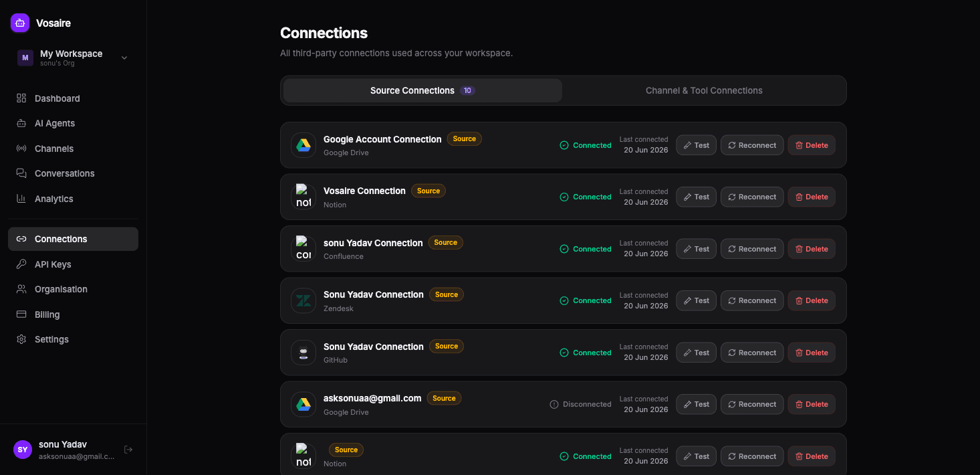Click the Source badge on Vosaire Connection

pos(428,191)
